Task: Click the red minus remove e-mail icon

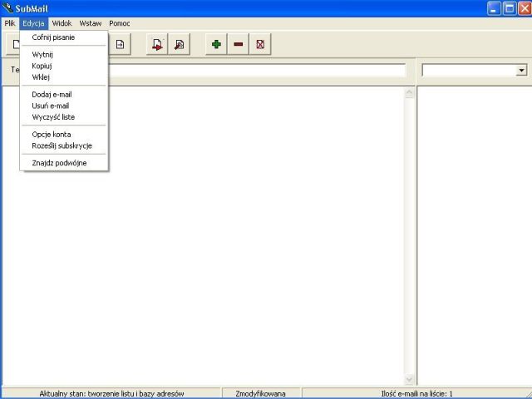Action: [x=239, y=44]
